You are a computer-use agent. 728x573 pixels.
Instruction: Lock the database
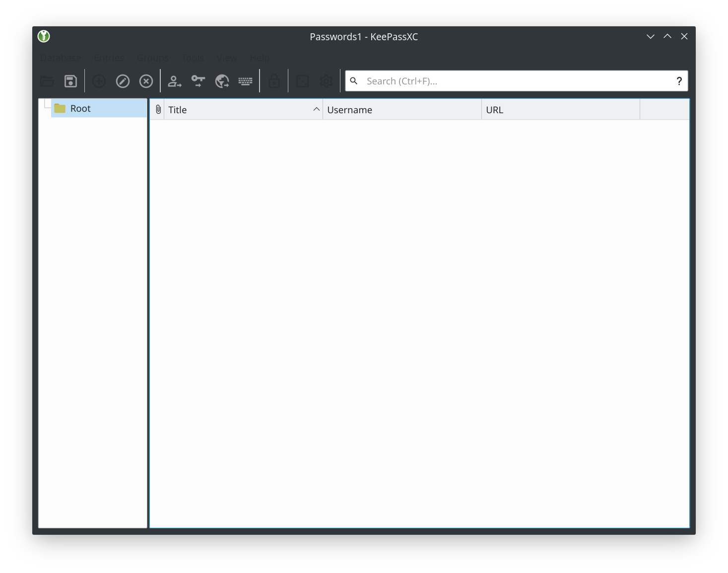(274, 81)
